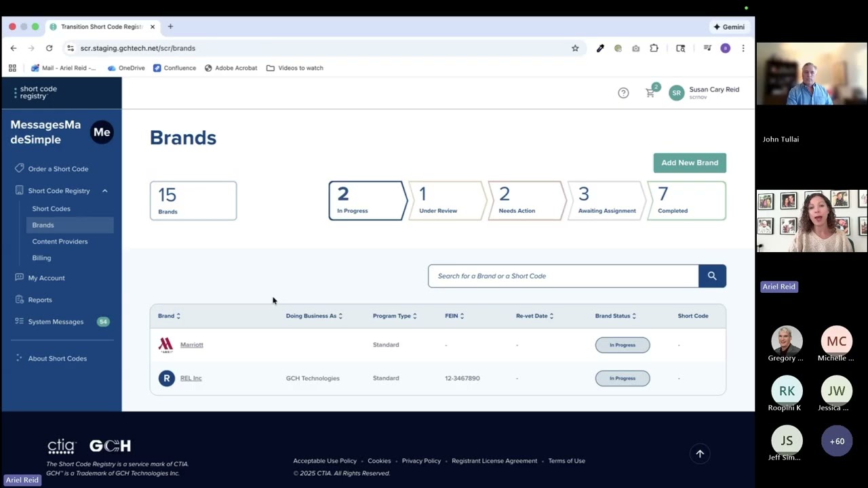Sort by Re-vet Date column

[534, 316]
